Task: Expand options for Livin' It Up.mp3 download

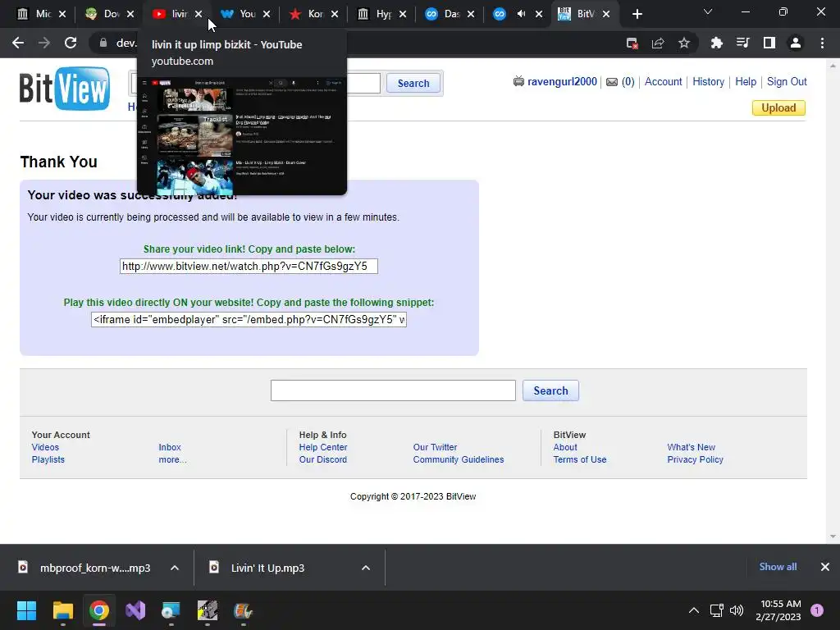Action: click(366, 568)
